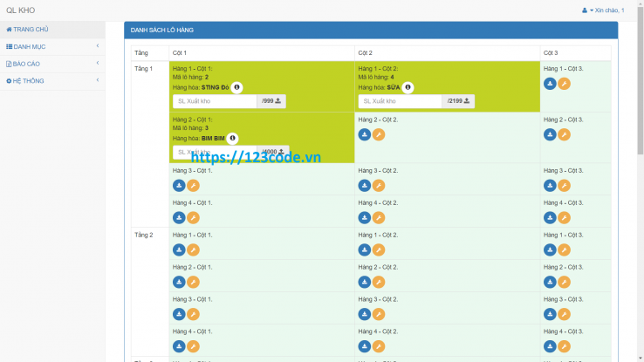Click blue import icon in Tầng 2 Hàng 3 - Cột 2
Screen dimensions: 644x362
point(364,314)
